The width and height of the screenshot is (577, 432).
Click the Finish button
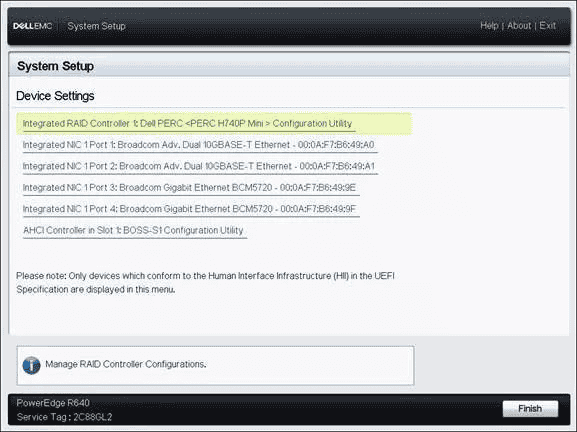tap(530, 408)
